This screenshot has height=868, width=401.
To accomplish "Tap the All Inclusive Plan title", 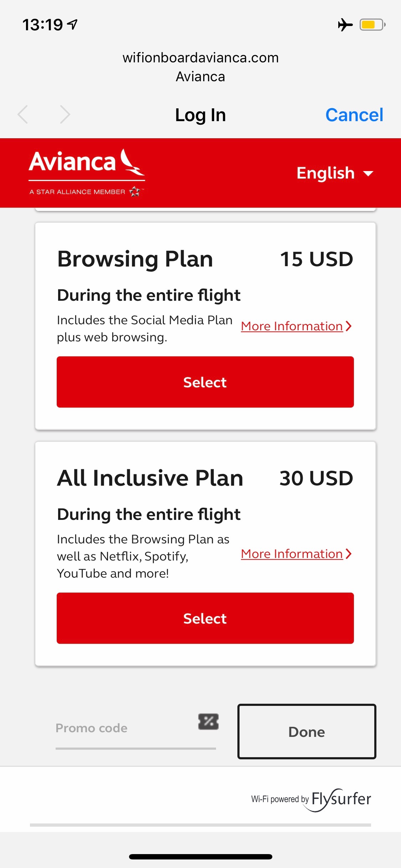I will (x=150, y=478).
